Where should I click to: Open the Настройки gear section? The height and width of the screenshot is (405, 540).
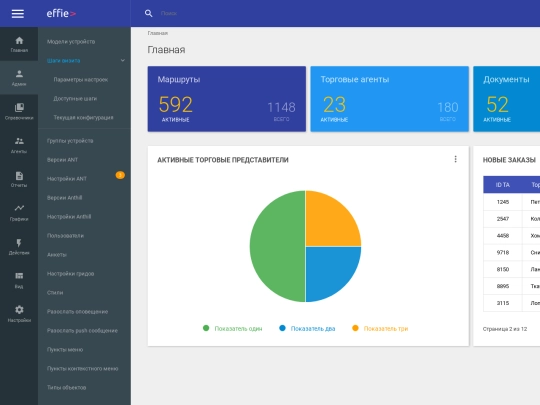(19, 314)
